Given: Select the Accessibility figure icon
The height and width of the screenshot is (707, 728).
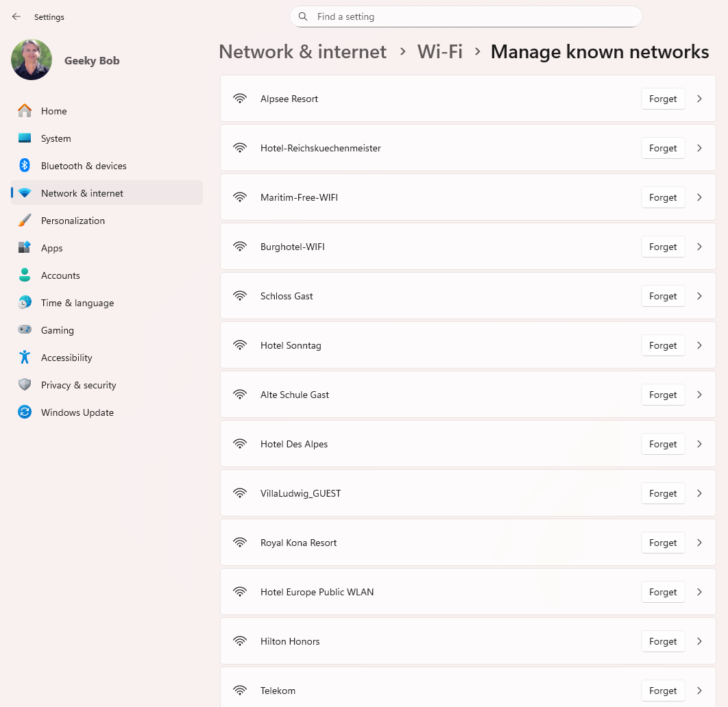Looking at the screenshot, I should 25,358.
